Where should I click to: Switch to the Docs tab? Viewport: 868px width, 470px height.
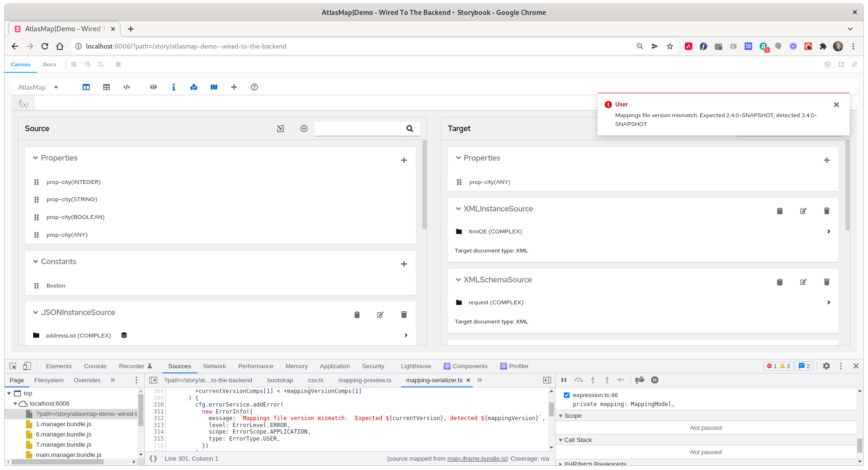tap(50, 64)
